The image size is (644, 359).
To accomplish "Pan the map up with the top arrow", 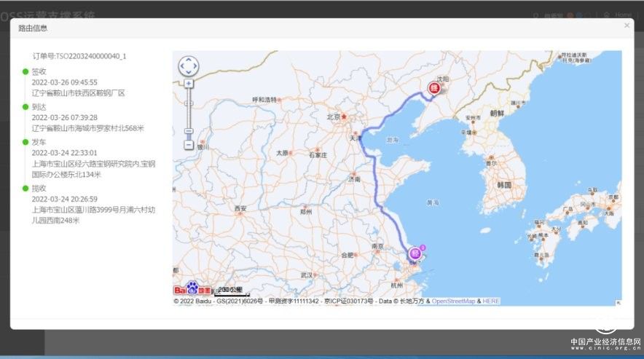I will click(188, 59).
